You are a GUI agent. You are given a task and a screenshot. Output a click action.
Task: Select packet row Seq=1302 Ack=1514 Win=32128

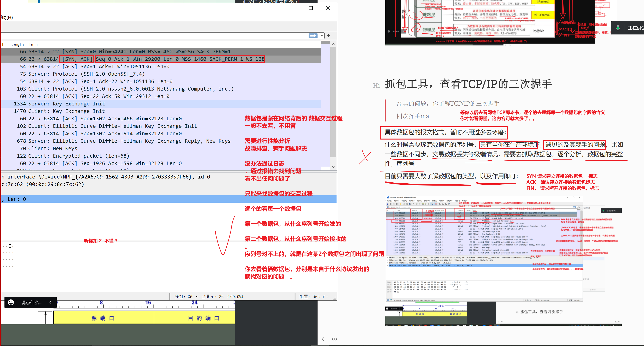[160, 134]
